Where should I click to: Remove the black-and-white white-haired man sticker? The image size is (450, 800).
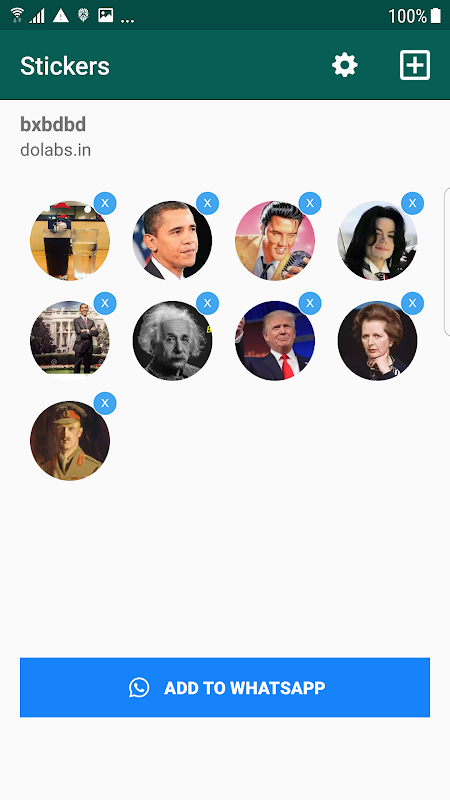(208, 303)
